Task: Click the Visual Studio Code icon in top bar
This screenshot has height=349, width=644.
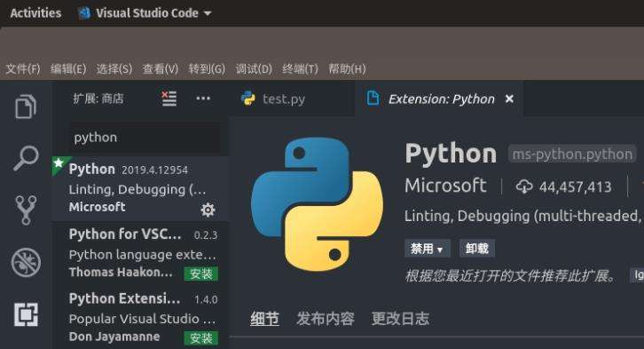Action: click(84, 13)
